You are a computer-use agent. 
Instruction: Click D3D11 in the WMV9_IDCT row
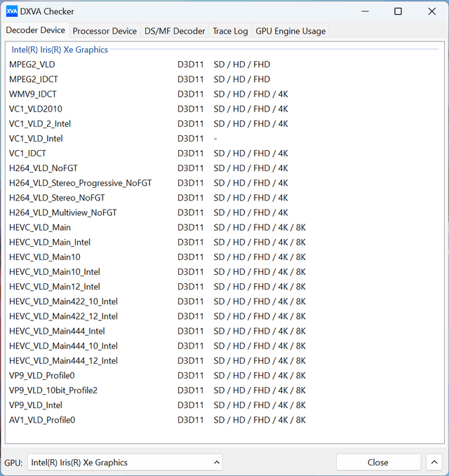point(191,94)
